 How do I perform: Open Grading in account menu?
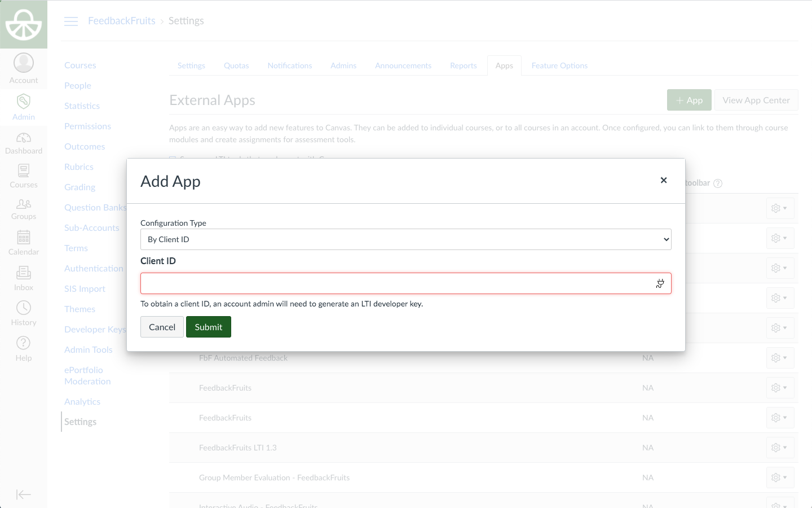point(80,187)
